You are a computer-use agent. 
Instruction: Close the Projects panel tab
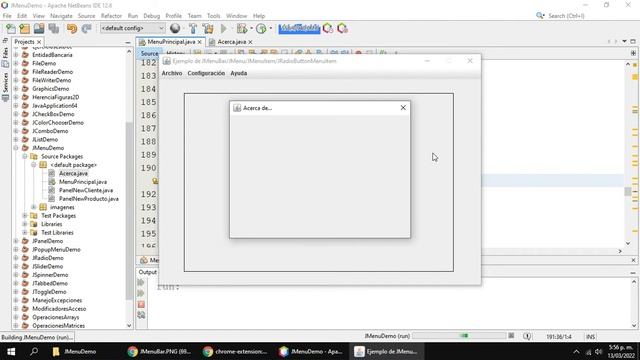pos(39,42)
